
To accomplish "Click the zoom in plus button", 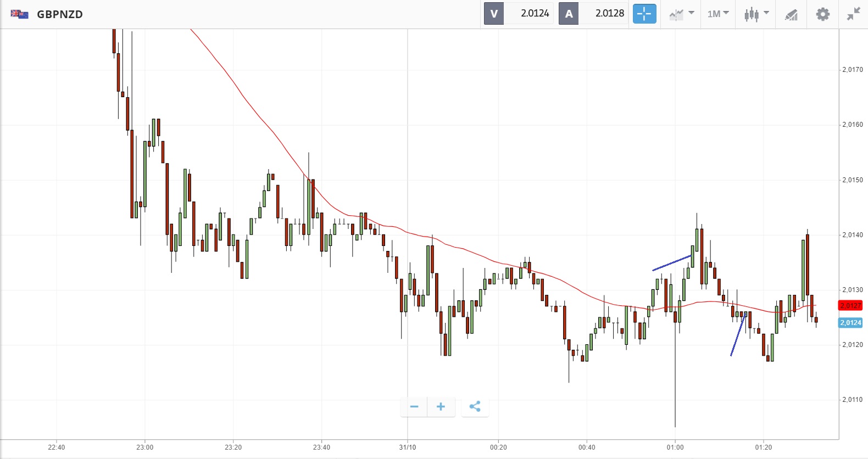I will coord(441,407).
